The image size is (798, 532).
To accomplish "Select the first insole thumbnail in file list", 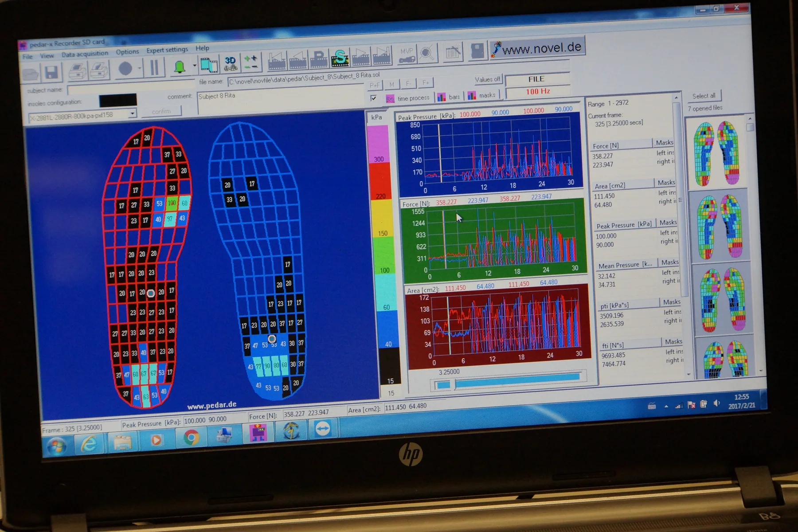I will (x=716, y=153).
